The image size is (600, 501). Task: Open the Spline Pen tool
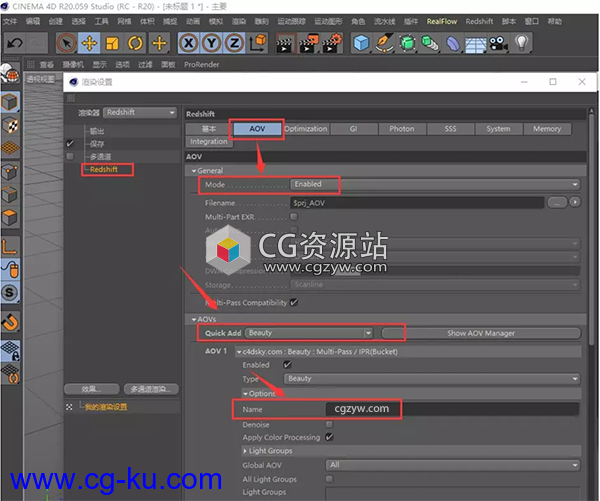[x=384, y=43]
